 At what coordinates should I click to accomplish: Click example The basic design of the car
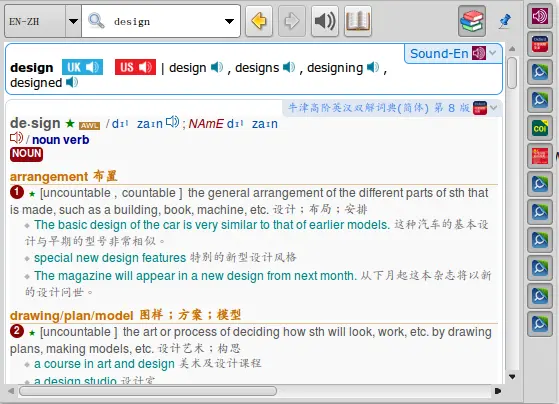pyautogui.click(x=212, y=225)
